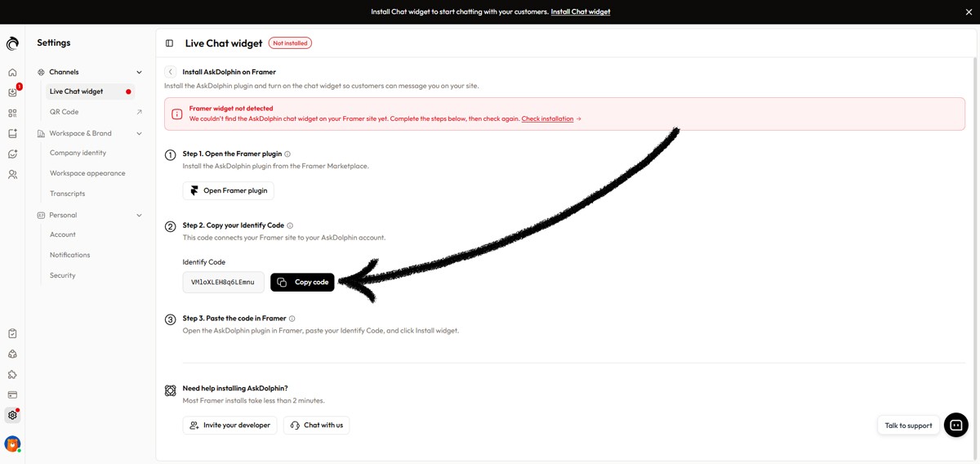Viewport: 980px width, 464px height.
Task: Click the Framer widget not detected alert title
Action: coord(231,109)
